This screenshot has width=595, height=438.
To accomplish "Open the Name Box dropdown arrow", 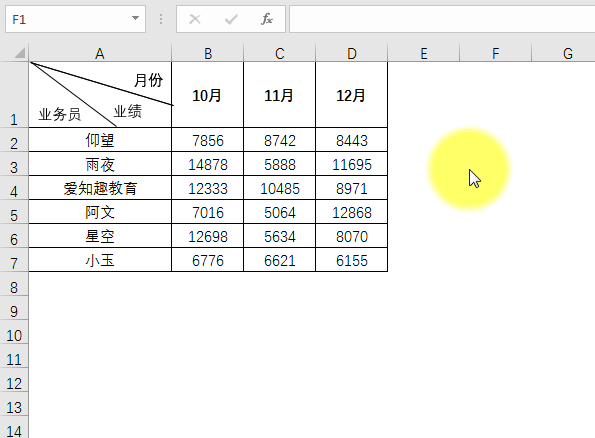I will tap(135, 18).
